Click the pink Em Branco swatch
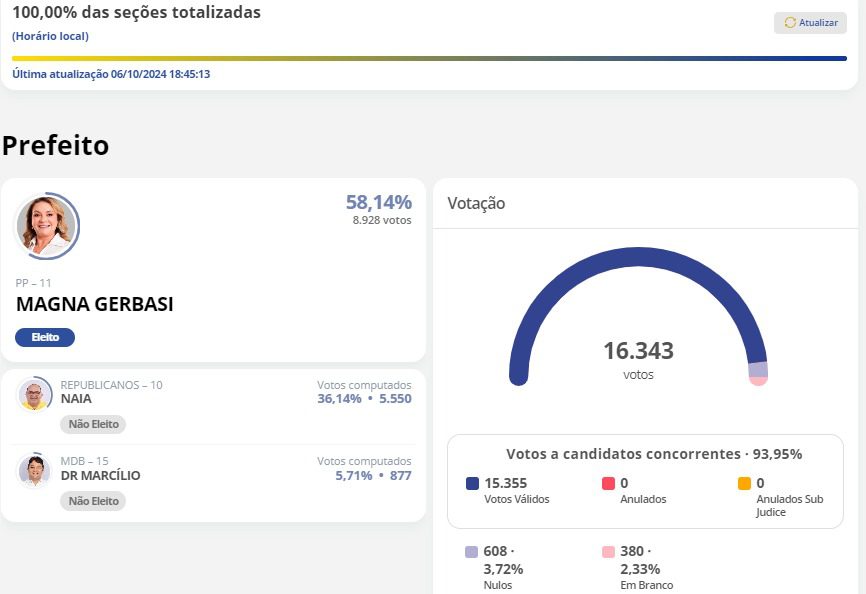The image size is (866, 594). coord(608,552)
